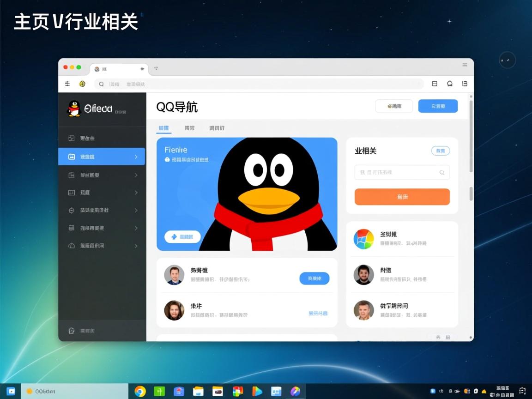
Task: Click the blue button on the penguin banner
Action: (x=181, y=236)
